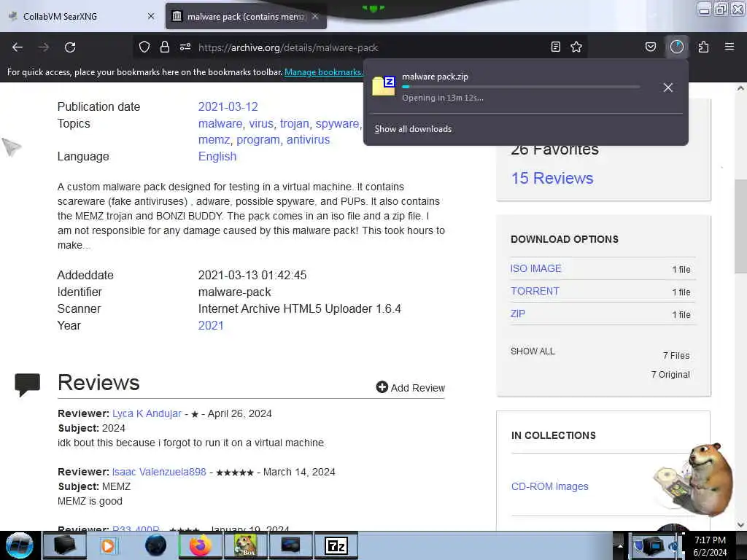Download the ISO IMAGE option
This screenshot has width=747, height=560.
click(536, 268)
